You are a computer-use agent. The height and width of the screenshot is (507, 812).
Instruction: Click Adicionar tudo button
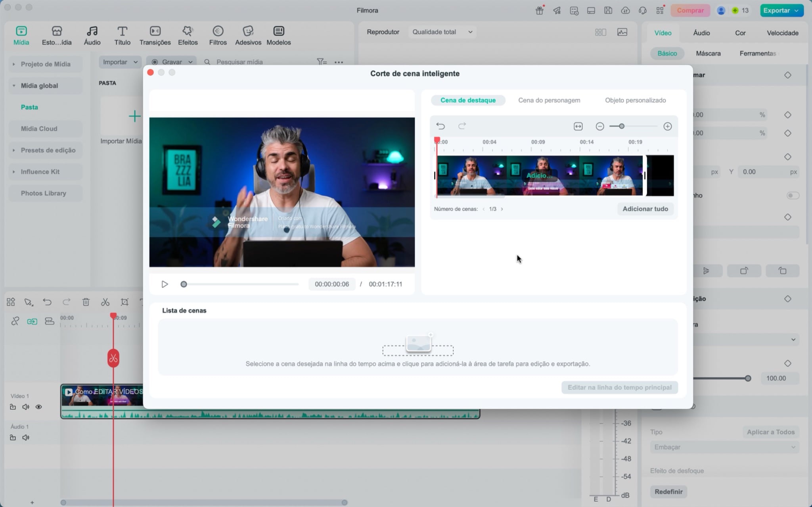645,209
